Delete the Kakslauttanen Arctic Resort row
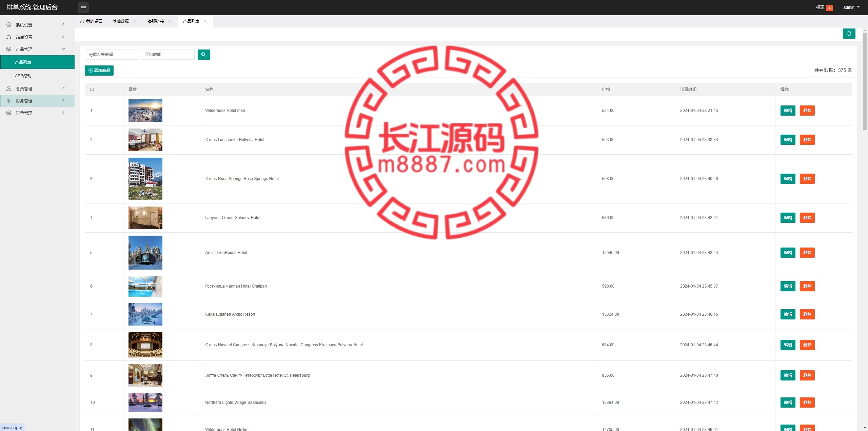868x431 pixels. click(x=807, y=314)
